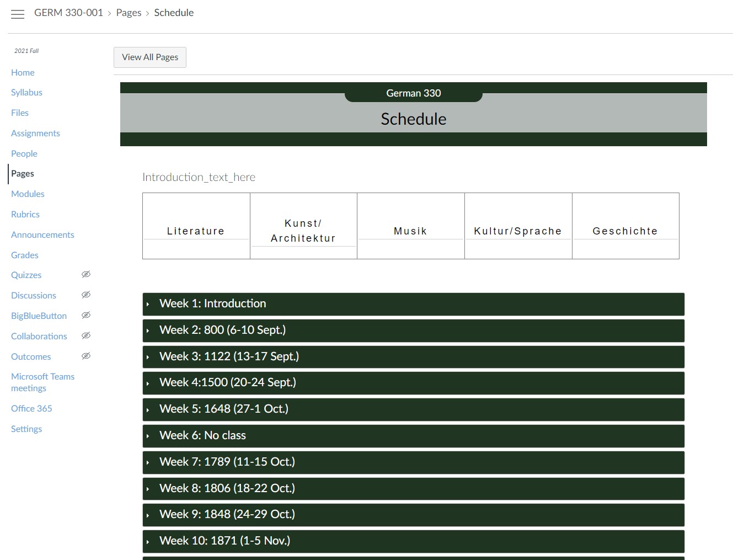Click the hidden eye icon beside BigBlueButton
Screen dimensions: 733x560
point(86,316)
